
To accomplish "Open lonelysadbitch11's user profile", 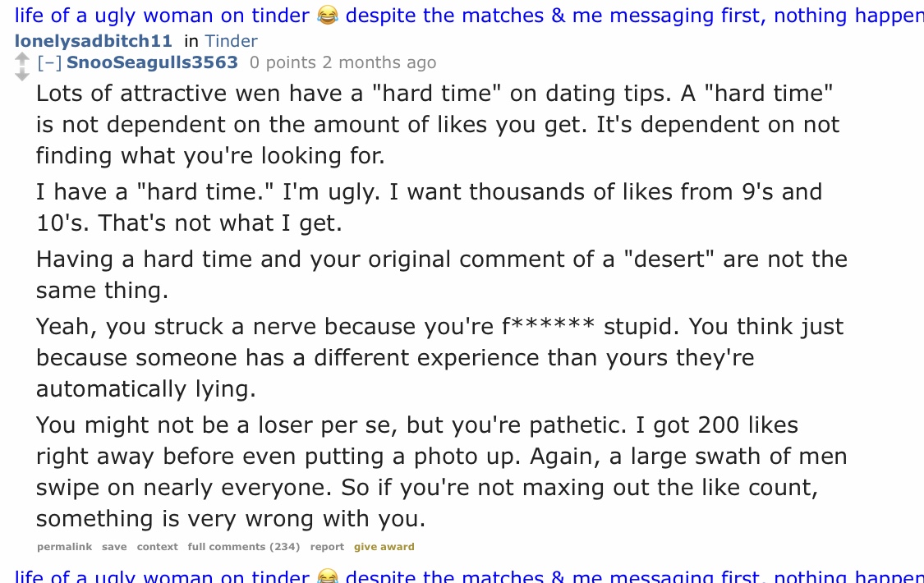I will point(94,41).
